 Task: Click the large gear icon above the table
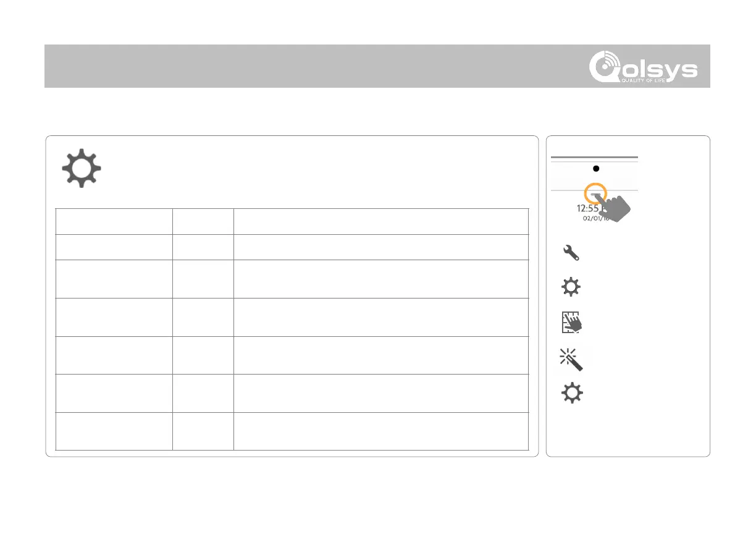83,167
